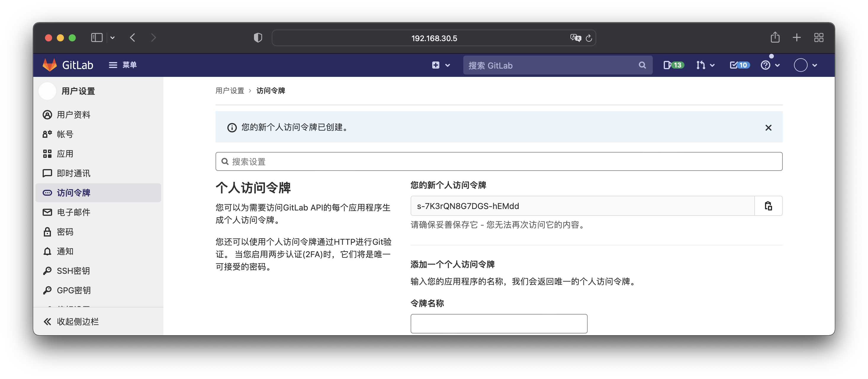
Task: Click the 令牌名称 input field
Action: tap(499, 323)
